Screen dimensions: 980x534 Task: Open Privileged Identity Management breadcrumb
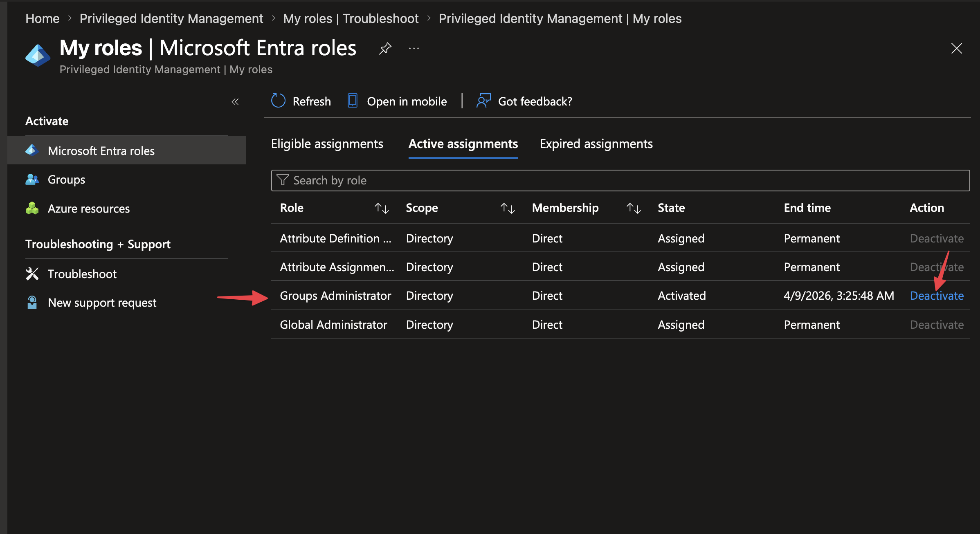[171, 18]
